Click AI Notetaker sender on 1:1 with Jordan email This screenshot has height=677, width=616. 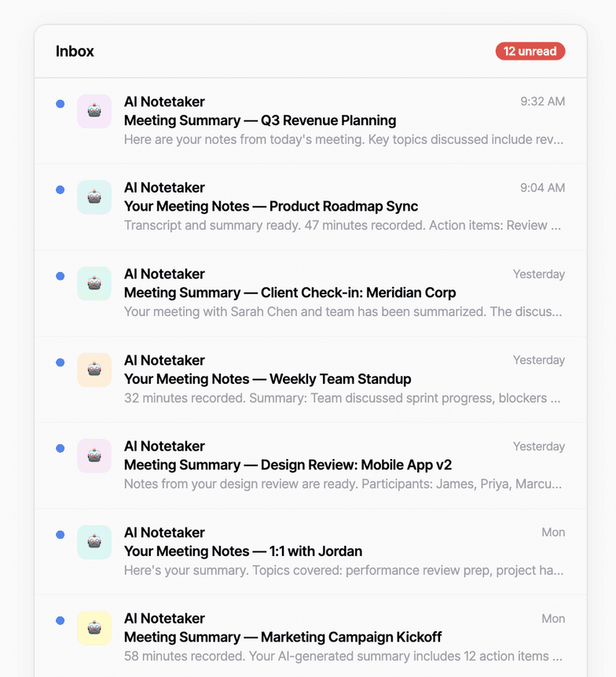(164, 533)
